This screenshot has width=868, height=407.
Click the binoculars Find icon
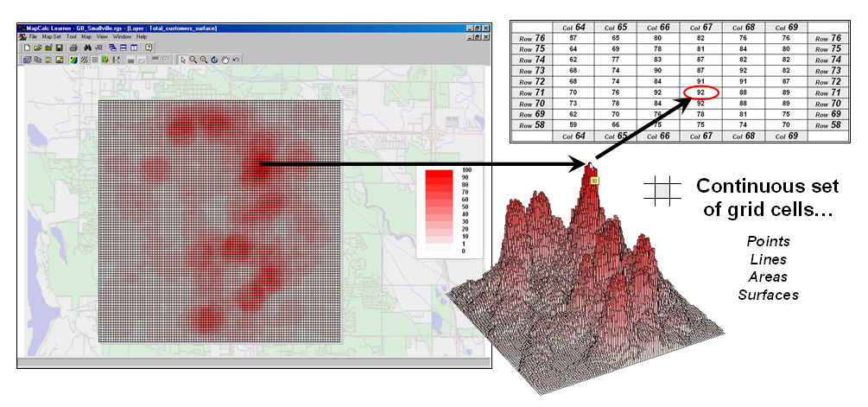[87, 48]
